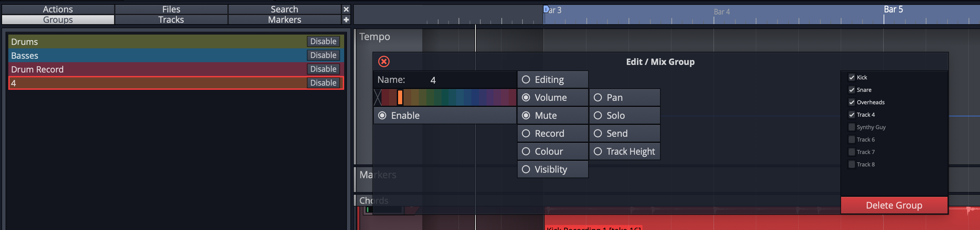Switch to the Tracks tab
Screen dimensions: 980x230
pyautogui.click(x=171, y=20)
